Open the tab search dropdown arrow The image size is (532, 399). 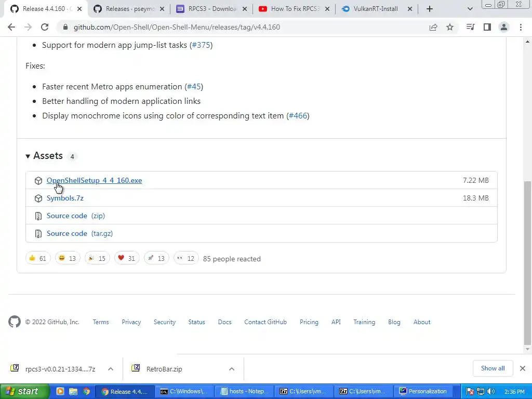pyautogui.click(x=470, y=9)
